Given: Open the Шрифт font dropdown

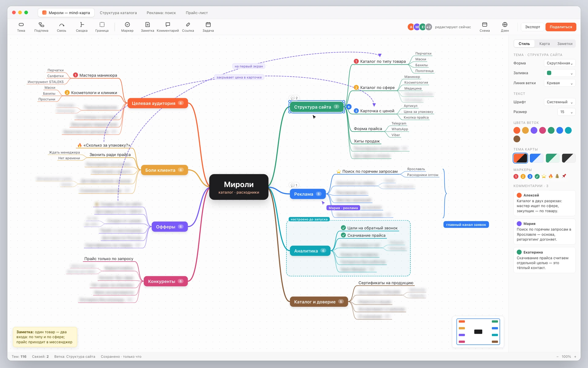Looking at the screenshot, I should 560,102.
